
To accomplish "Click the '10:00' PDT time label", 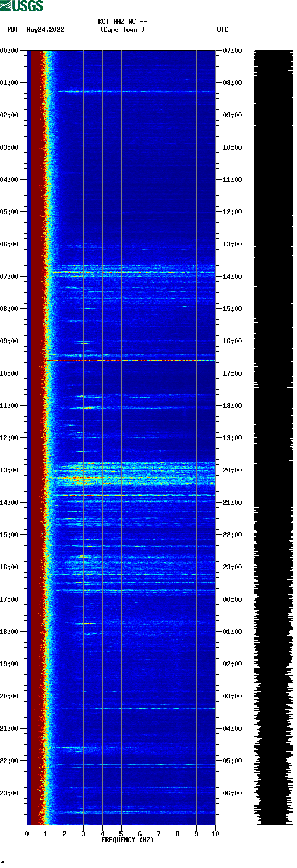I will [9, 373].
